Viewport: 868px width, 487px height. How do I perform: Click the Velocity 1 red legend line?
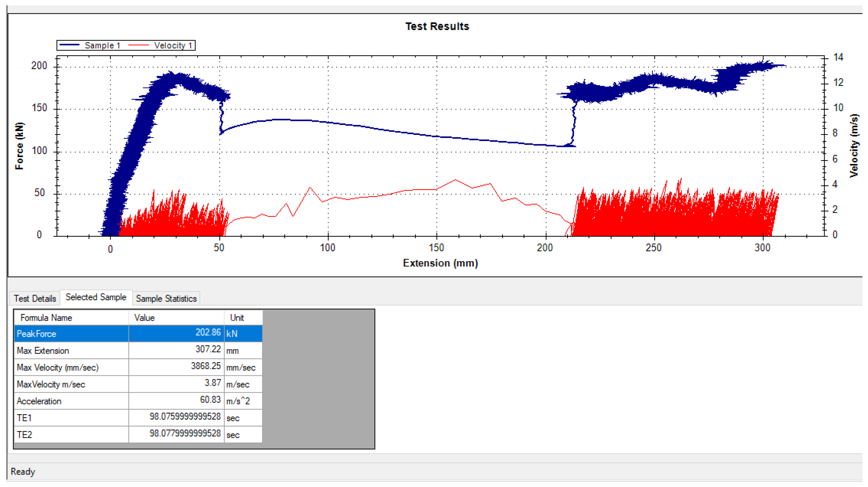pyautogui.click(x=139, y=45)
